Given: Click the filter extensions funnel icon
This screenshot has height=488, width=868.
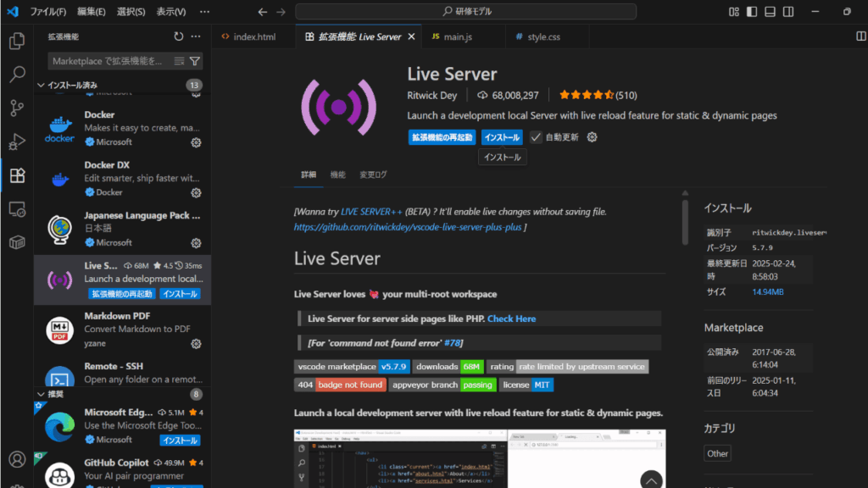Looking at the screenshot, I should (x=195, y=61).
